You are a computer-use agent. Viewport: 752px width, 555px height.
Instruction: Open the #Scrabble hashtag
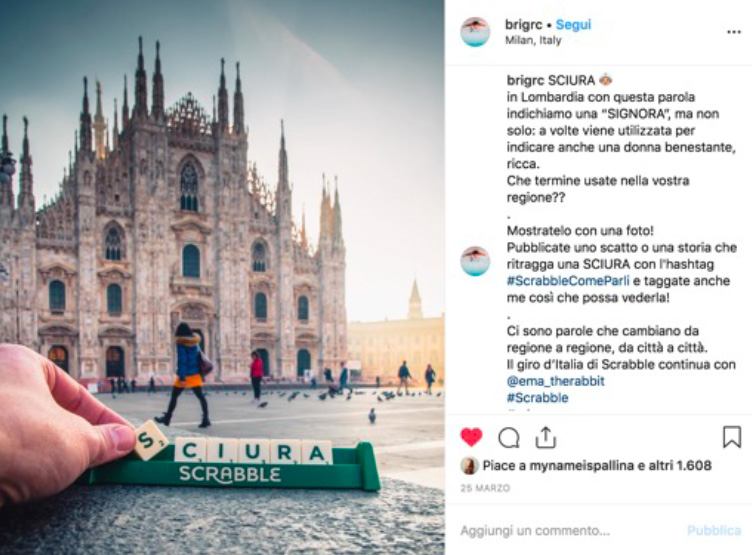click(x=537, y=398)
